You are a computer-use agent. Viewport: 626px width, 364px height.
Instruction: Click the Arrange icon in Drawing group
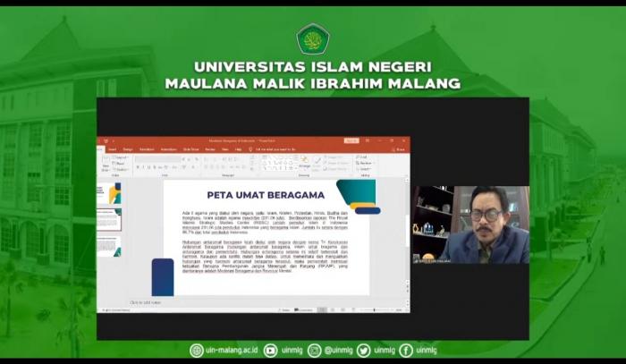click(x=305, y=162)
